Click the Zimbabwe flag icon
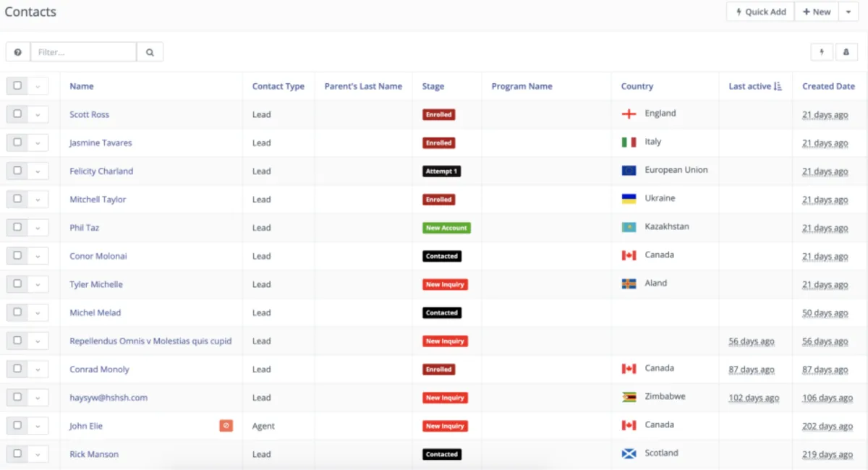The height and width of the screenshot is (470, 868). click(629, 397)
